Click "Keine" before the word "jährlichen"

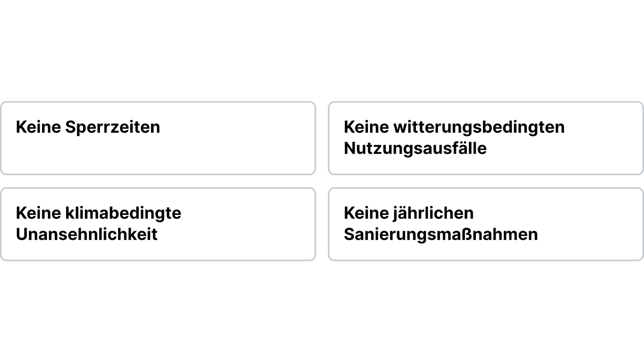pyautogui.click(x=366, y=213)
